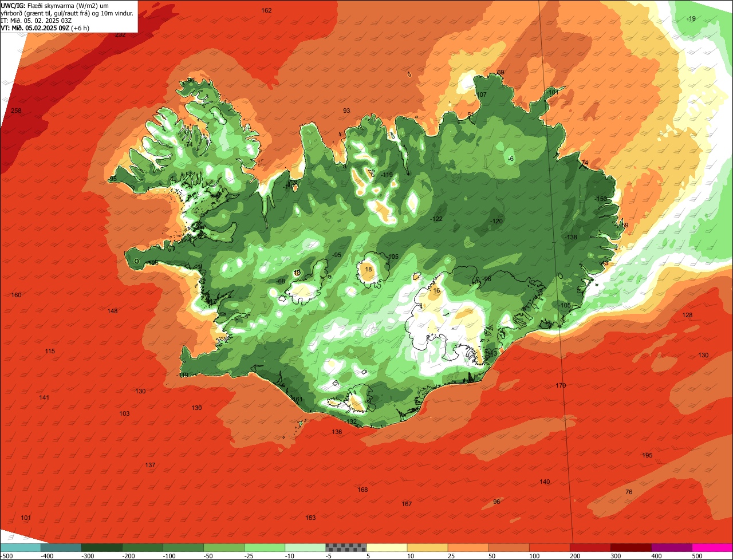This screenshot has height=560, width=733.
Task: Pick the magenta 500 legend swatch
Action: coord(712,547)
